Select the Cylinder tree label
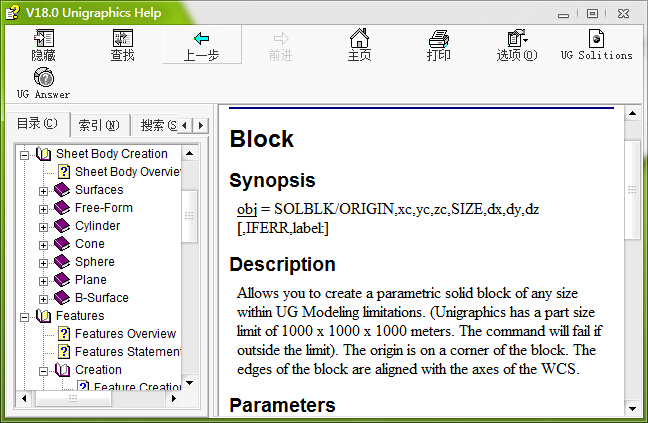 click(98, 226)
